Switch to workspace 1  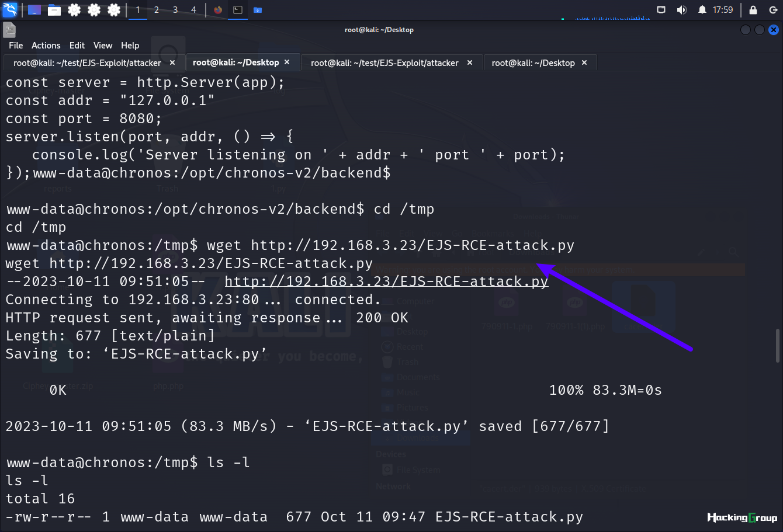pos(138,10)
